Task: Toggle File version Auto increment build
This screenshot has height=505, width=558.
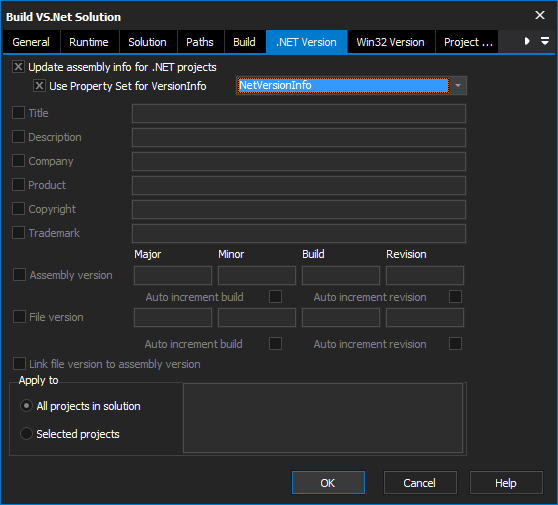Action: [275, 344]
